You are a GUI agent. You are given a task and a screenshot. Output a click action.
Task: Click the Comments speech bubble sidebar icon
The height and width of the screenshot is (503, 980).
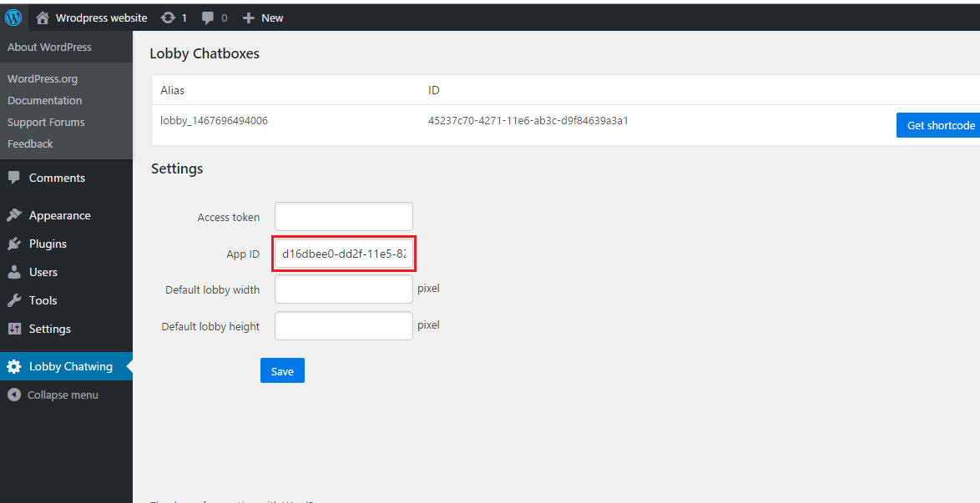[x=14, y=178]
